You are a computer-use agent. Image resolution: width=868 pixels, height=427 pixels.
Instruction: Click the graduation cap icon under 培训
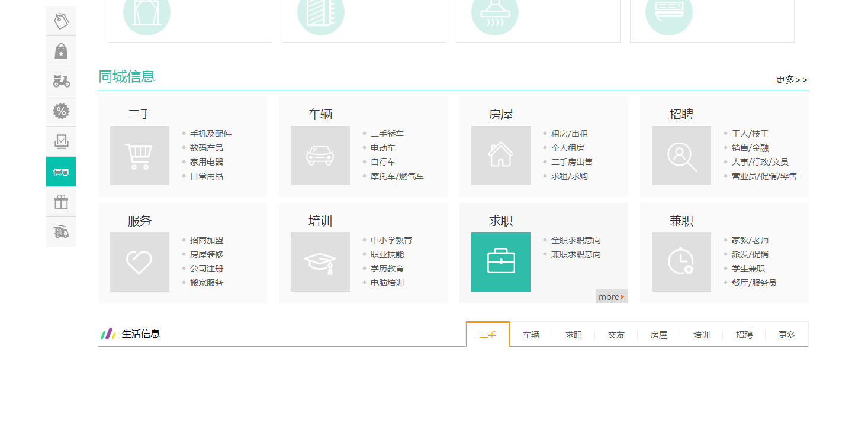(320, 262)
